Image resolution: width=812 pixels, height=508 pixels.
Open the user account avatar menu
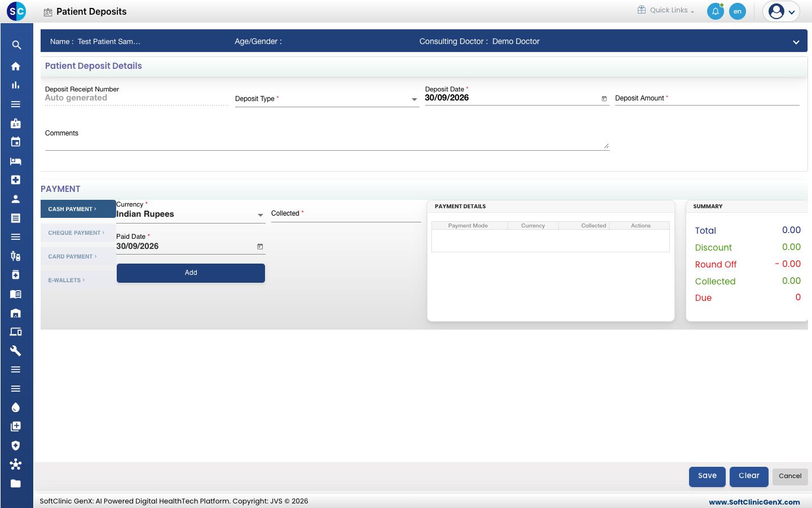782,11
